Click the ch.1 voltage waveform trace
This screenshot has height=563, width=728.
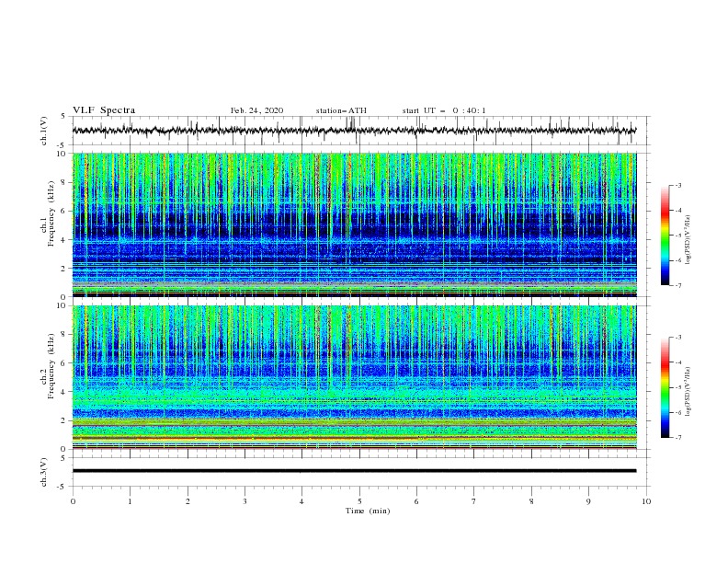click(x=354, y=131)
